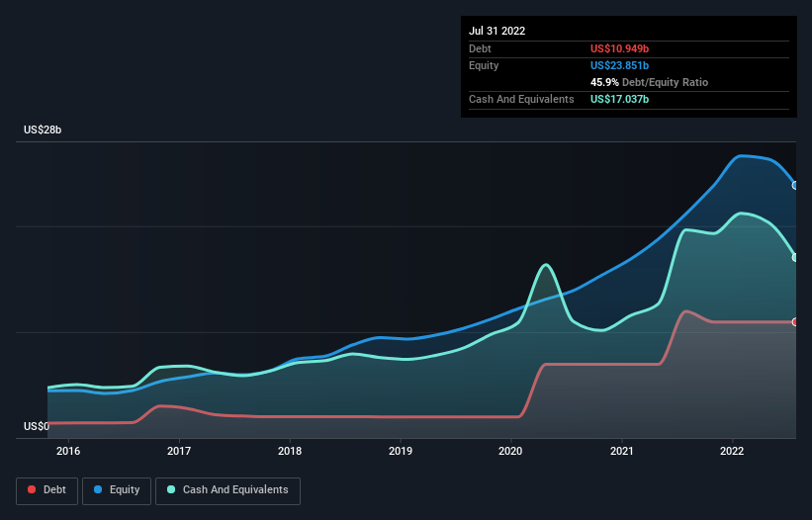
Task: Click the teal Cash endpoint marker
Action: click(795, 257)
